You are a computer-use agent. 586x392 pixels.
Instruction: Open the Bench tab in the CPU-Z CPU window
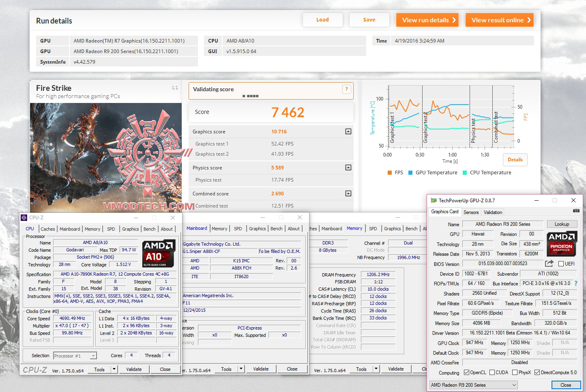[150, 229]
